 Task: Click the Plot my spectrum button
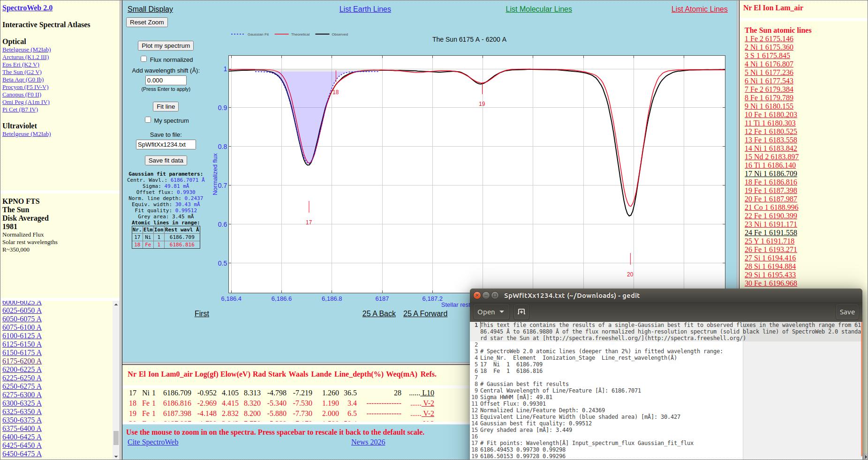[x=166, y=46]
